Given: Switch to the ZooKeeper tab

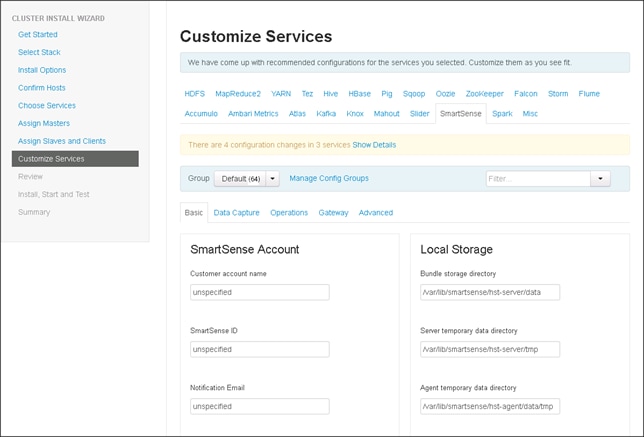Looking at the screenshot, I should coord(485,94).
